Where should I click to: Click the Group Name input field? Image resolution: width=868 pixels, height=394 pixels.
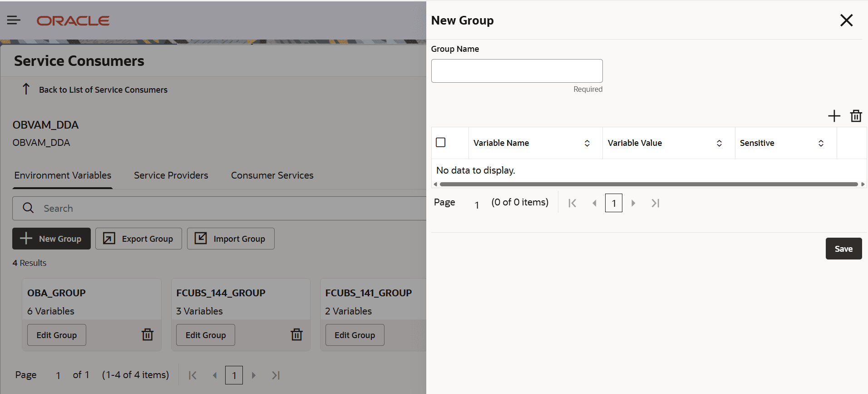tap(517, 71)
